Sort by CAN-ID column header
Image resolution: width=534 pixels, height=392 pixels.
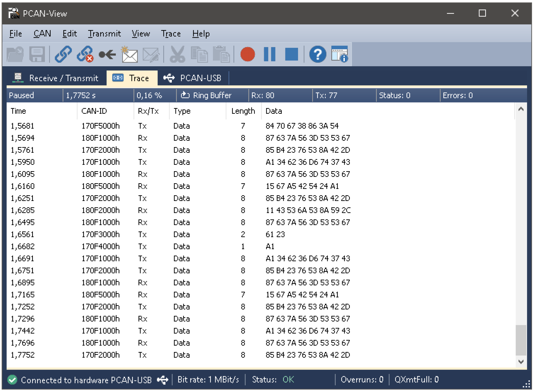pos(94,111)
